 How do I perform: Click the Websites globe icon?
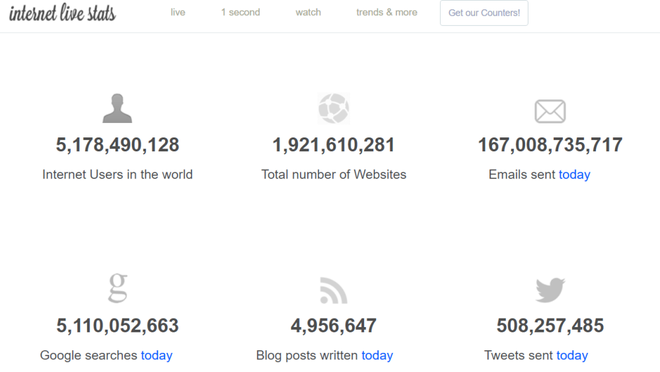tap(334, 109)
